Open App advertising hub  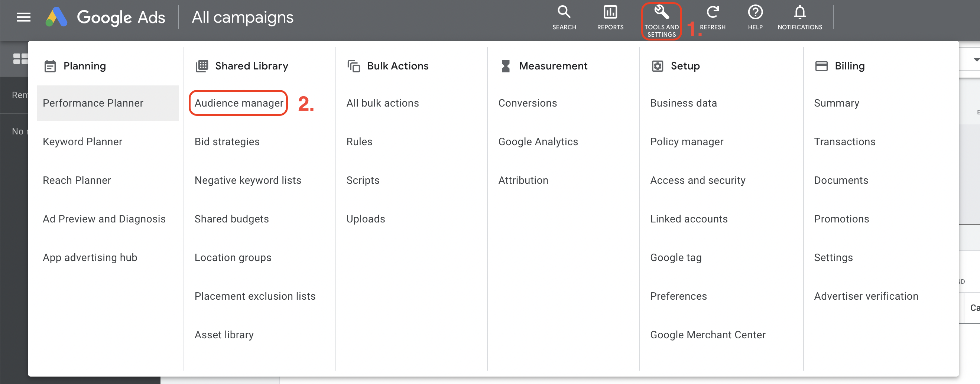click(90, 258)
